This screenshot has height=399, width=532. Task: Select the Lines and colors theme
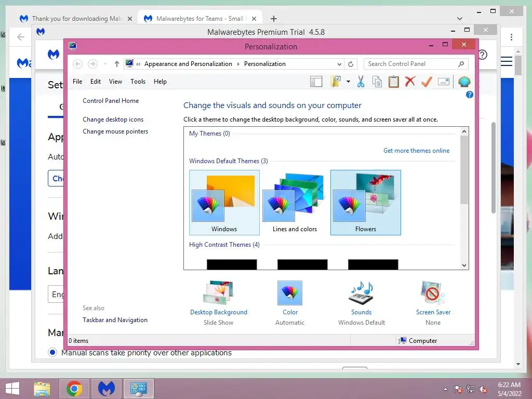[x=295, y=202]
